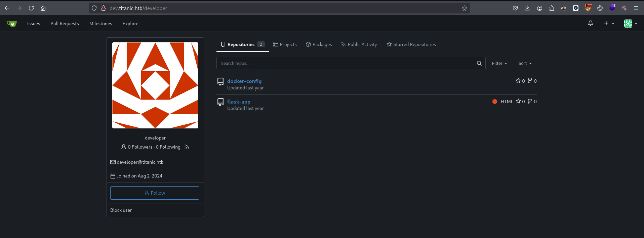The image size is (644, 238).
Task: Follow the developer user
Action: coord(155,193)
